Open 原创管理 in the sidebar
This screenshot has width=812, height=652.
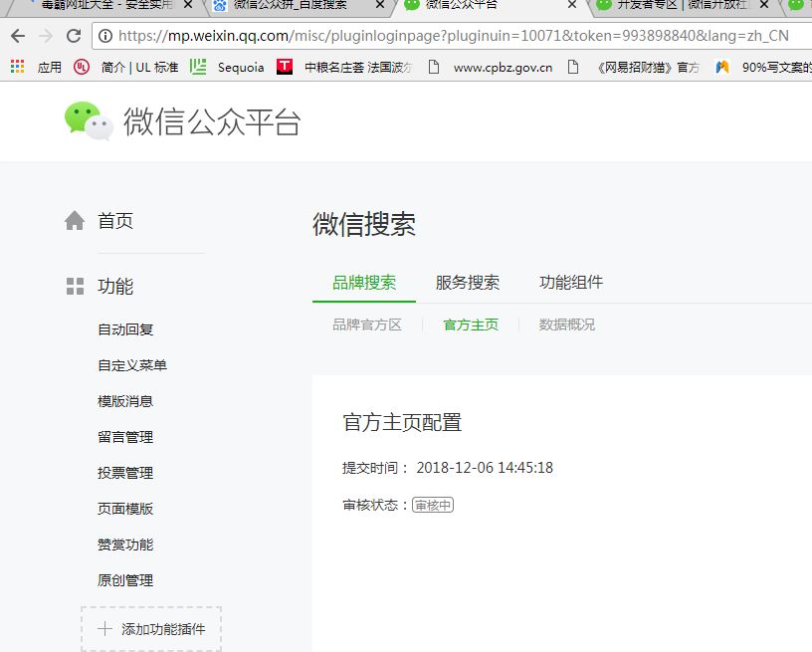click(125, 580)
